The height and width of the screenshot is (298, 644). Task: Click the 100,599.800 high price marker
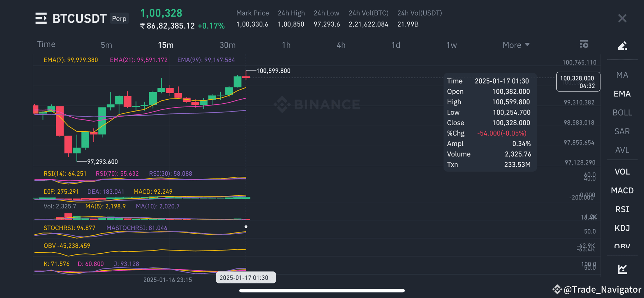(273, 71)
